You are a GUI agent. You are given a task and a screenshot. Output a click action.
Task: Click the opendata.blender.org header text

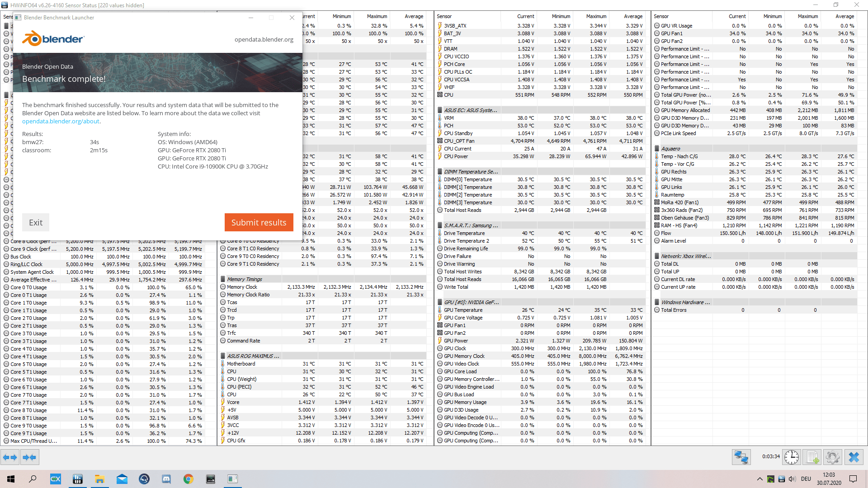tap(264, 39)
